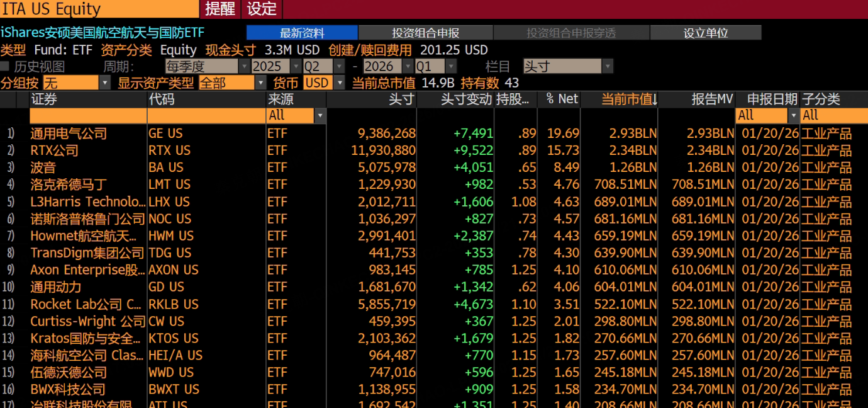
Task: Click the position value 9,386,268
Action: (387, 133)
